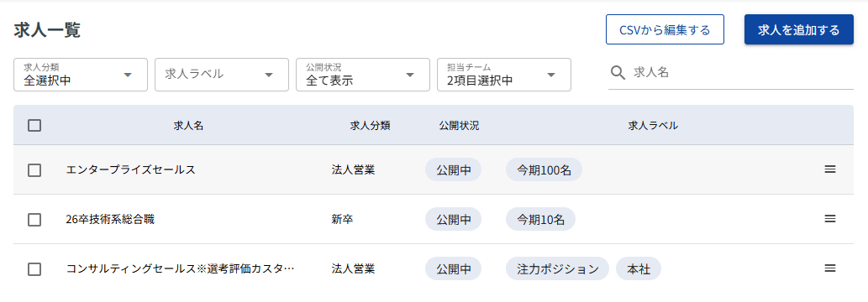The width and height of the screenshot is (868, 302).
Task: Click the 求人名 column header
Action: coord(189,126)
